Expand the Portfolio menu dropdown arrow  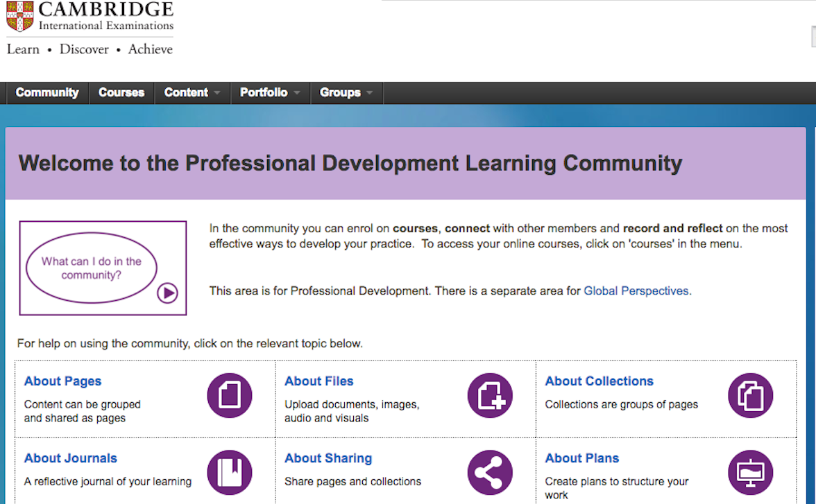(x=297, y=93)
